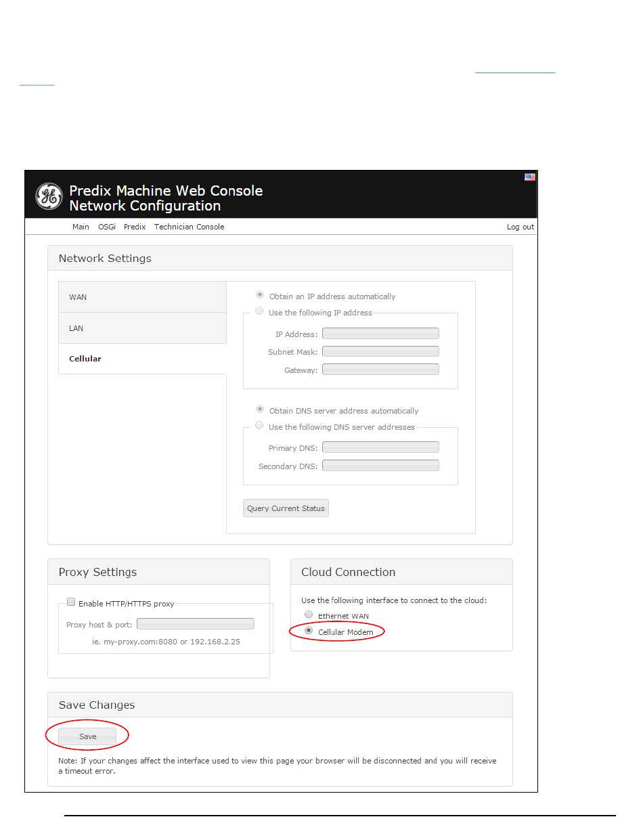Click the GE logo icon
643x840 pixels.
point(49,196)
